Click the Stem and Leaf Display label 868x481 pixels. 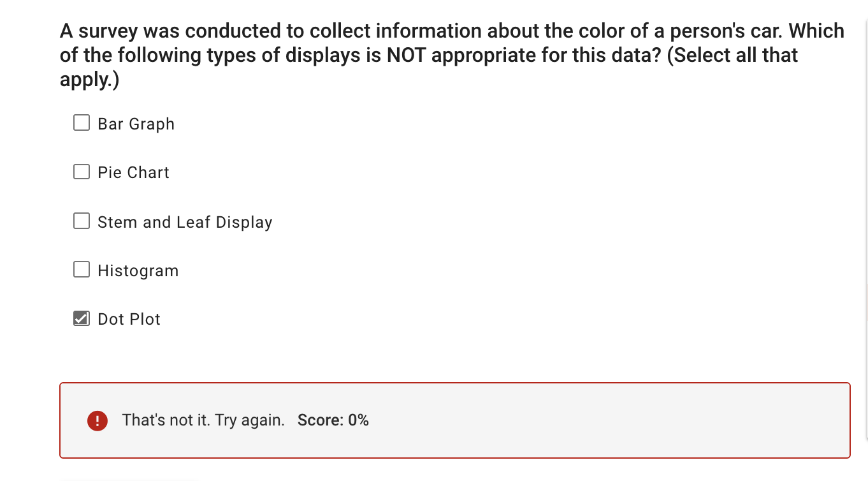[185, 222]
